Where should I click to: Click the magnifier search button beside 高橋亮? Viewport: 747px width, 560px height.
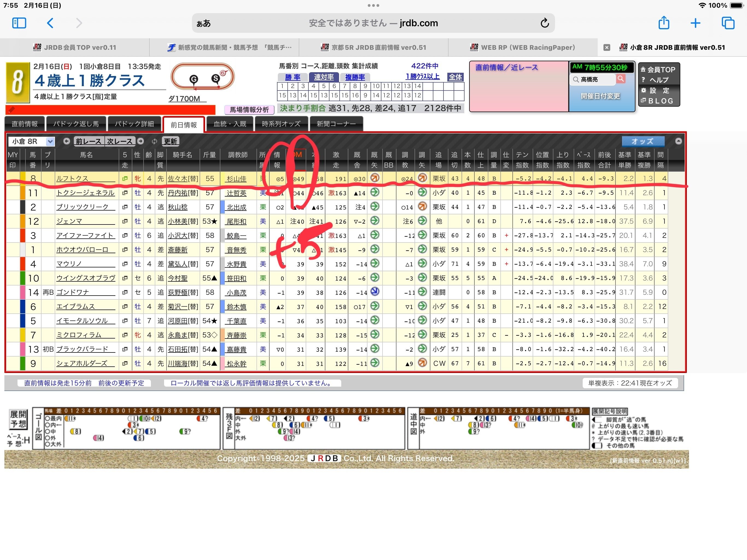[620, 79]
